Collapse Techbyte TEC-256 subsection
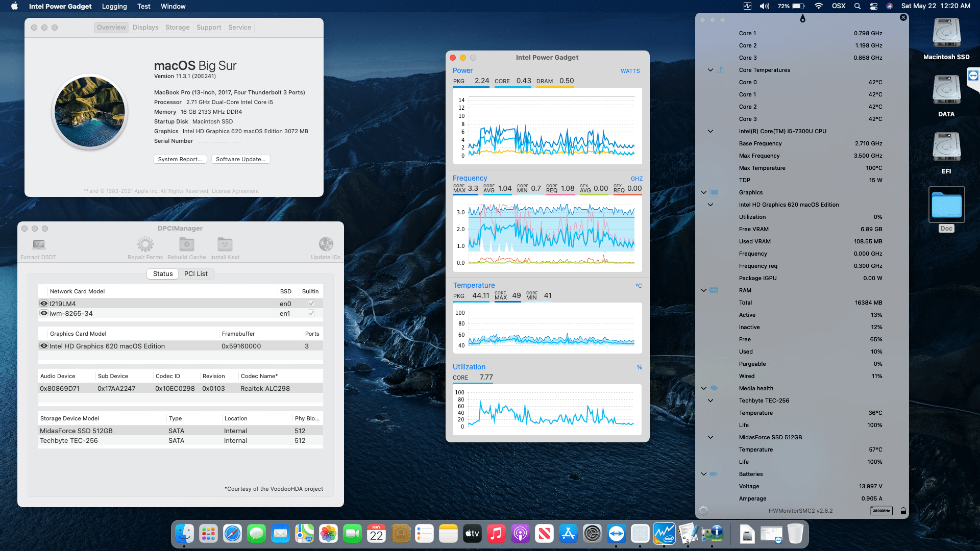The height and width of the screenshot is (551, 980). tap(710, 400)
